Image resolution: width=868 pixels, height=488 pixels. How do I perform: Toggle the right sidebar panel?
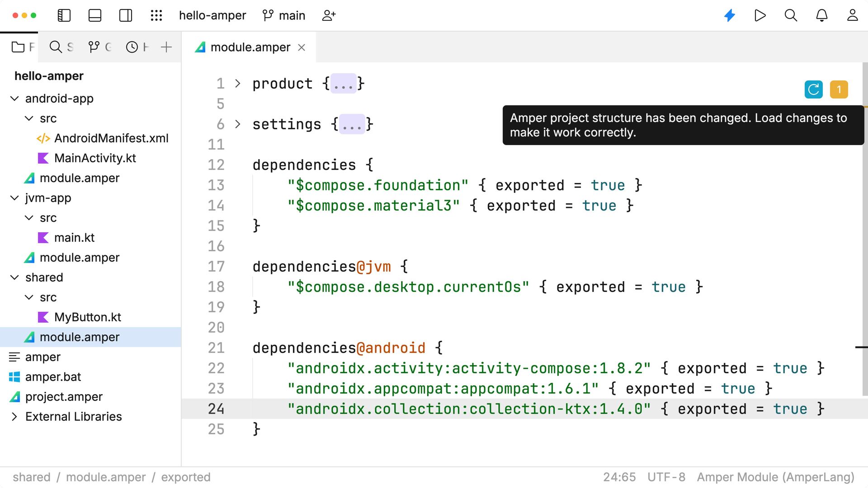[x=126, y=15]
